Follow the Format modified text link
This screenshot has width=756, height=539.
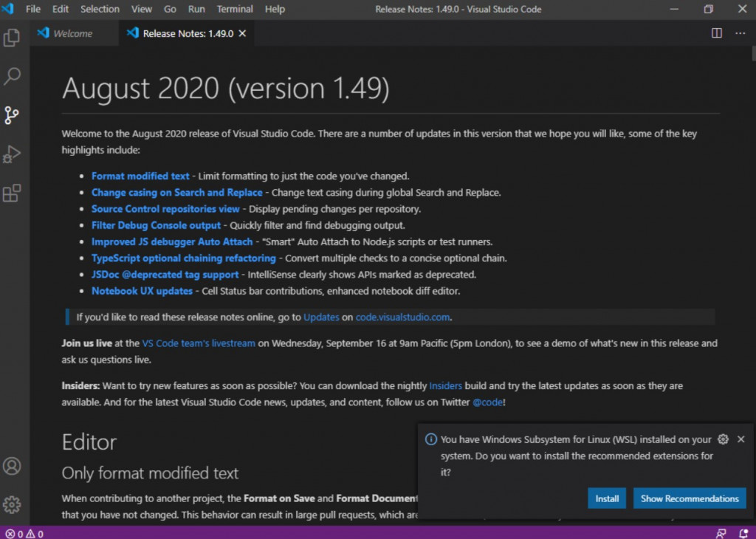tap(140, 176)
